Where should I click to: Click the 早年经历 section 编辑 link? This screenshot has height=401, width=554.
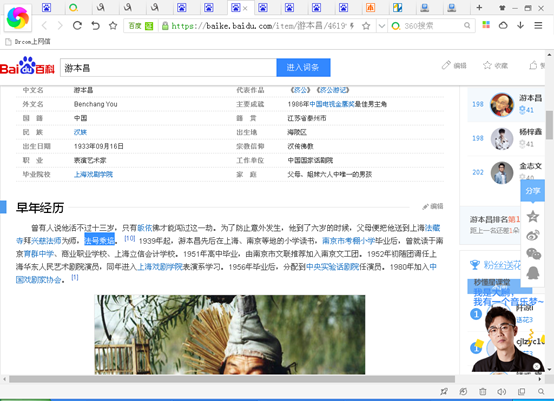[x=433, y=206]
